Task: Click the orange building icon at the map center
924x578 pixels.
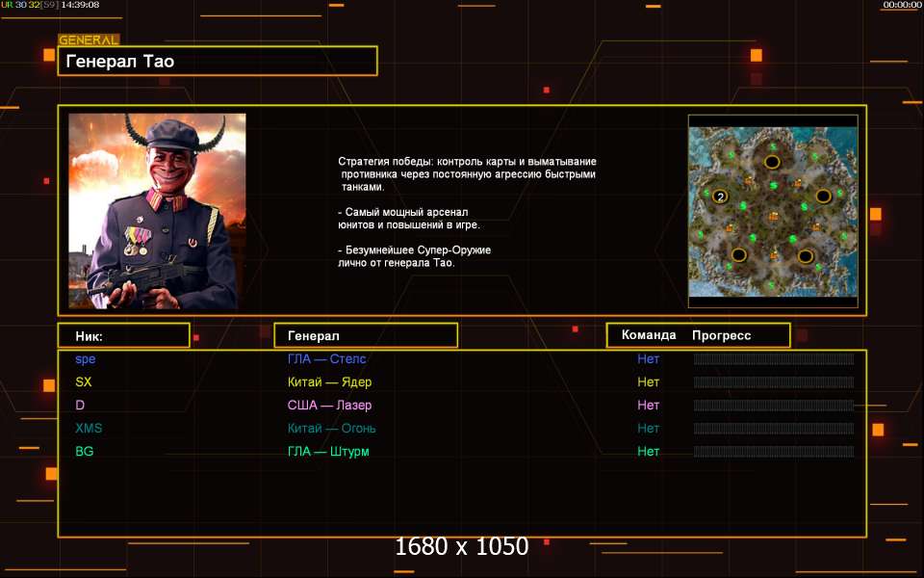Action: (773, 217)
